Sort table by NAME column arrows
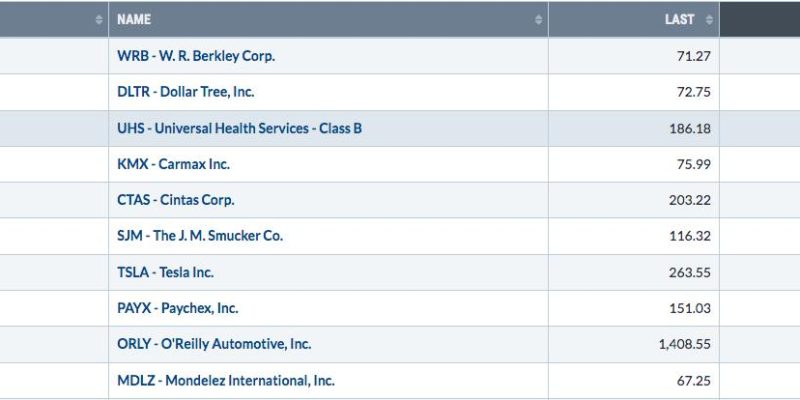The width and height of the screenshot is (800, 400). [538, 20]
